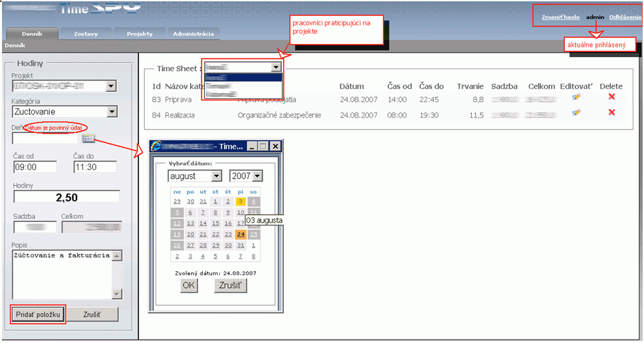Image resolution: width=644 pixels, height=343 pixels.
Task: Click the Celkom total field
Action: pos(92,227)
